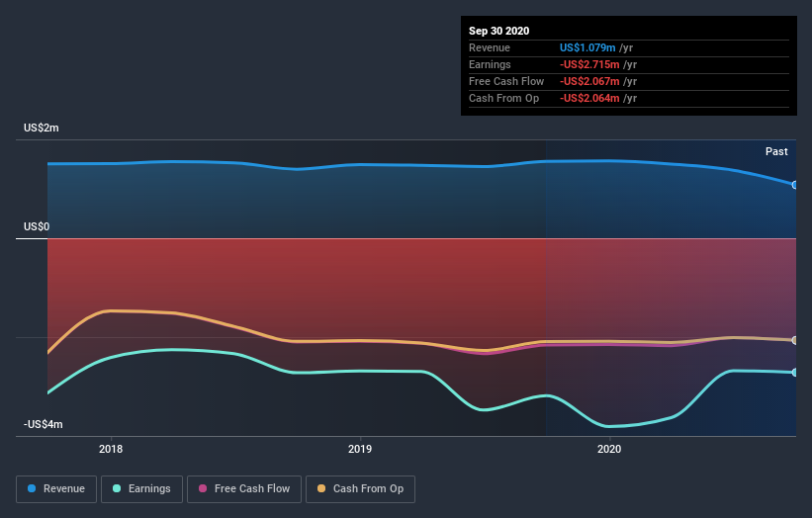The image size is (812, 518).
Task: Click the teal Earnings end data point
Action: tap(795, 372)
